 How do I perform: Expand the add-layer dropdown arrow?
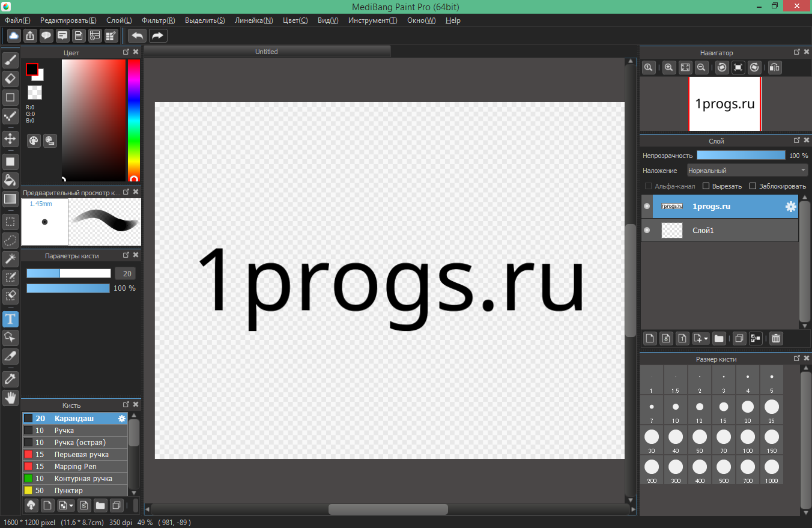coord(706,339)
